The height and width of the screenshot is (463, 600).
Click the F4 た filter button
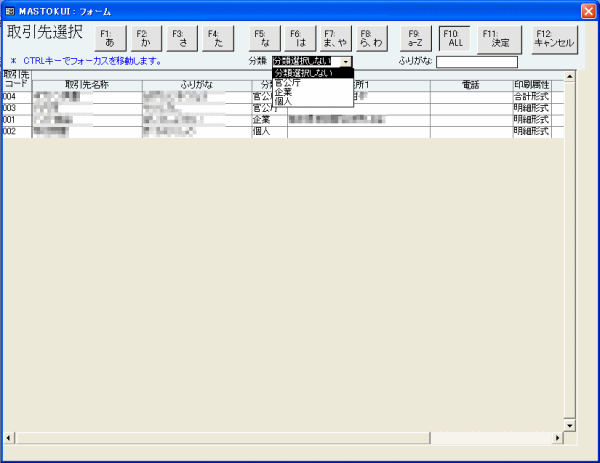(213, 38)
